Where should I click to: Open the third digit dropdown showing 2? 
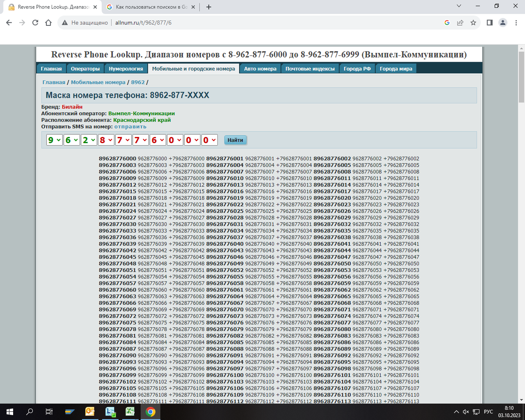[88, 140]
